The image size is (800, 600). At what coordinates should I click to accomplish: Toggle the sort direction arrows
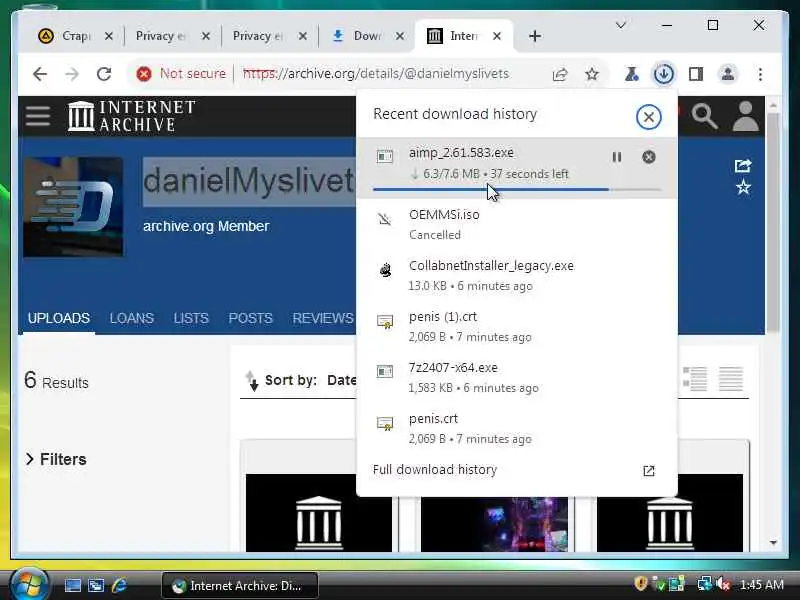tap(252, 381)
